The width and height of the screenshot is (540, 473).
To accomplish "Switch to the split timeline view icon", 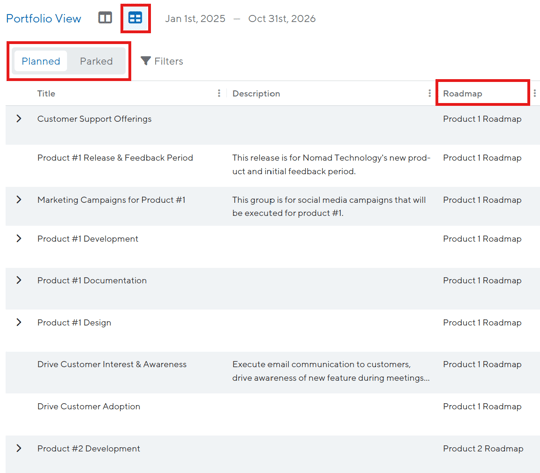I will pyautogui.click(x=105, y=18).
